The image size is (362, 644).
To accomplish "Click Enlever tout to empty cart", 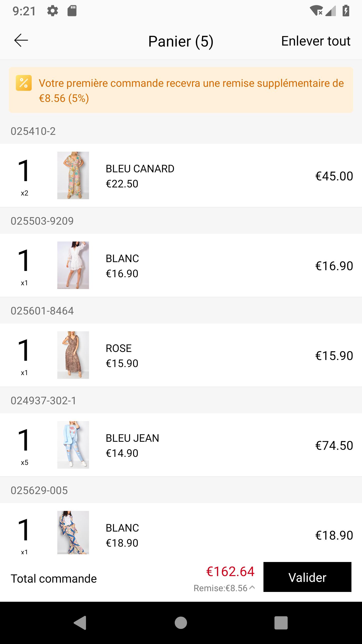I will (316, 41).
